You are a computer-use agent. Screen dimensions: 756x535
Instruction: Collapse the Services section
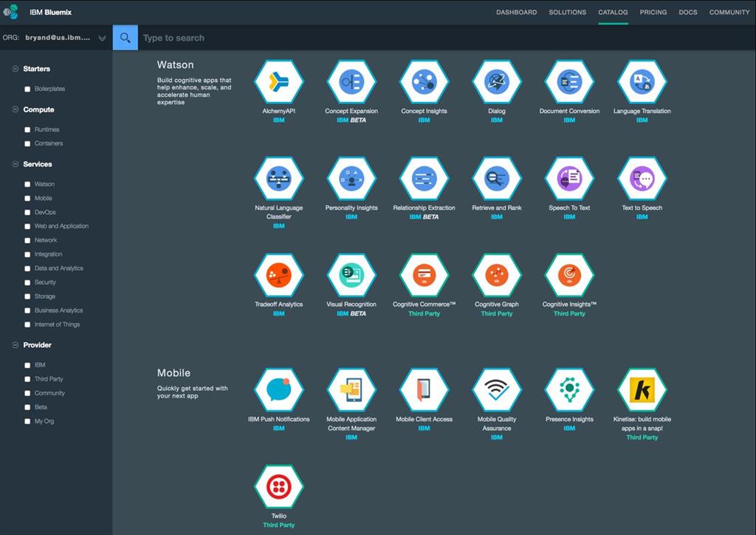pos(16,165)
